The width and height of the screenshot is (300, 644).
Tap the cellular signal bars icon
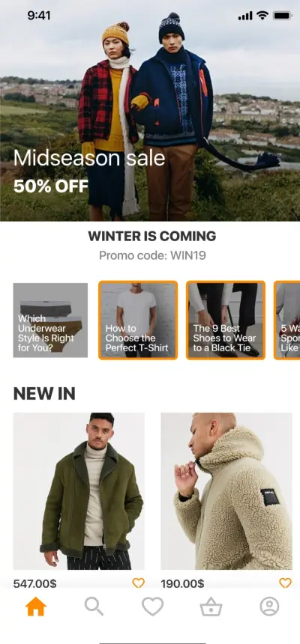(245, 16)
